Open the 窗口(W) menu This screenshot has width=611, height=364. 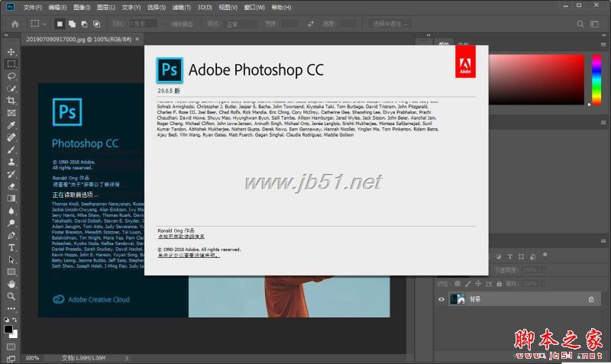254,8
